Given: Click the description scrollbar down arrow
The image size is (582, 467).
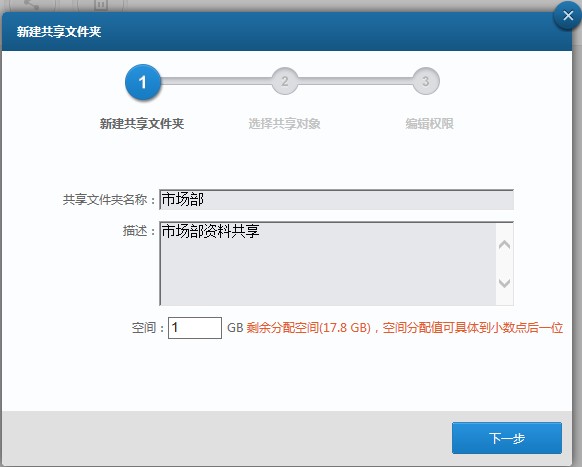Looking at the screenshot, I should click(x=504, y=283).
